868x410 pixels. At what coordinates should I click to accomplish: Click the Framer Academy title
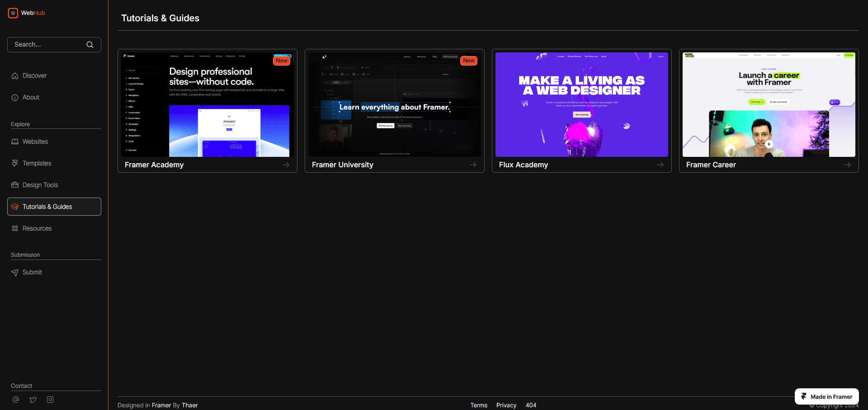click(154, 165)
